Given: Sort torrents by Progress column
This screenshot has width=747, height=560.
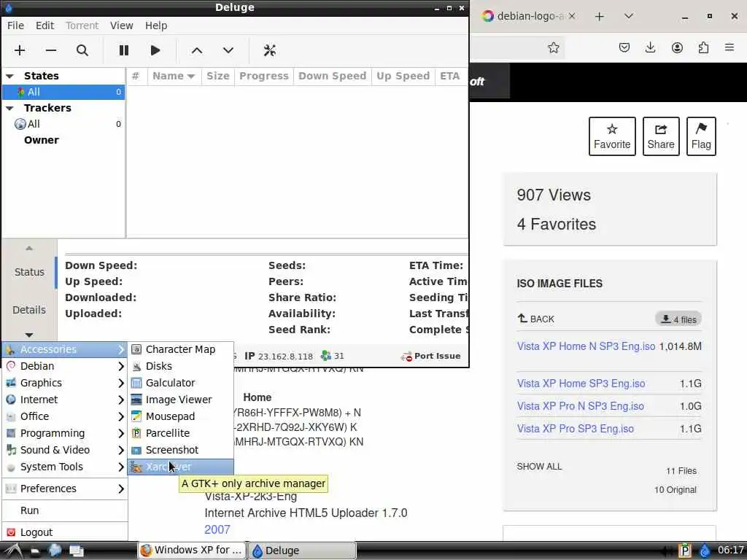Looking at the screenshot, I should [264, 76].
